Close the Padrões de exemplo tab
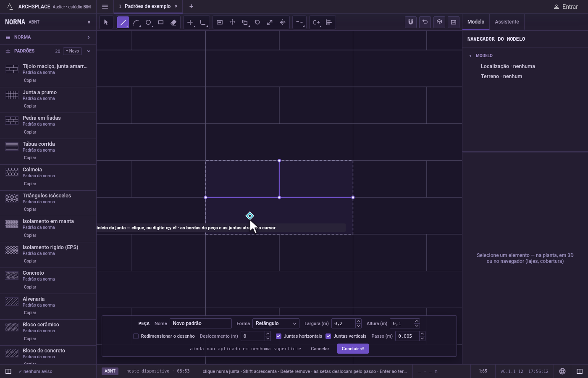The height and width of the screenshot is (378, 588). [176, 6]
